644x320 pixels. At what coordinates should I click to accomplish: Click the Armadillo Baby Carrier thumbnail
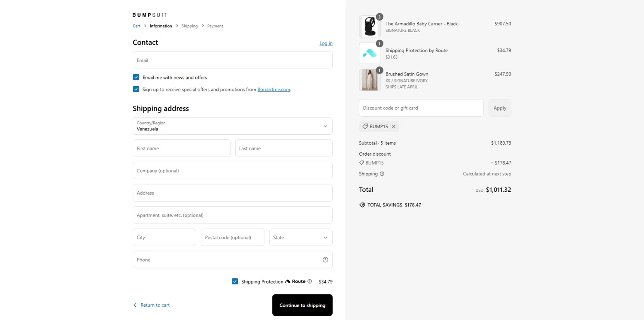(x=370, y=27)
